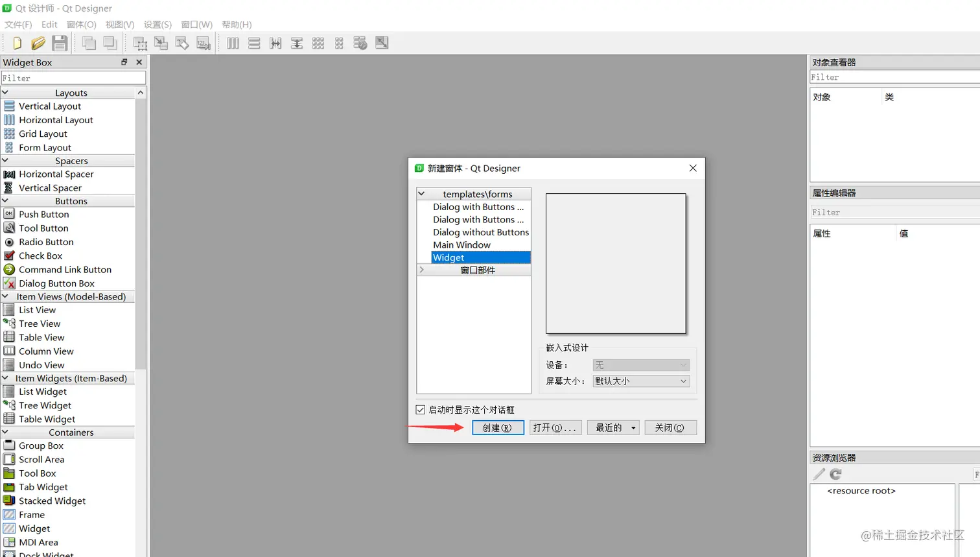The image size is (980, 557).
Task: Click the Lay Out Horizontally toolbar icon
Action: point(233,43)
